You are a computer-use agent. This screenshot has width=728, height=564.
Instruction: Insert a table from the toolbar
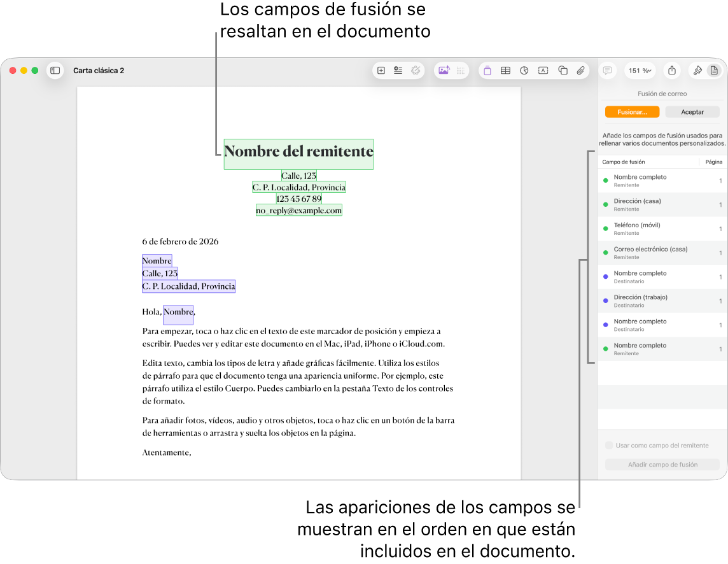click(506, 71)
